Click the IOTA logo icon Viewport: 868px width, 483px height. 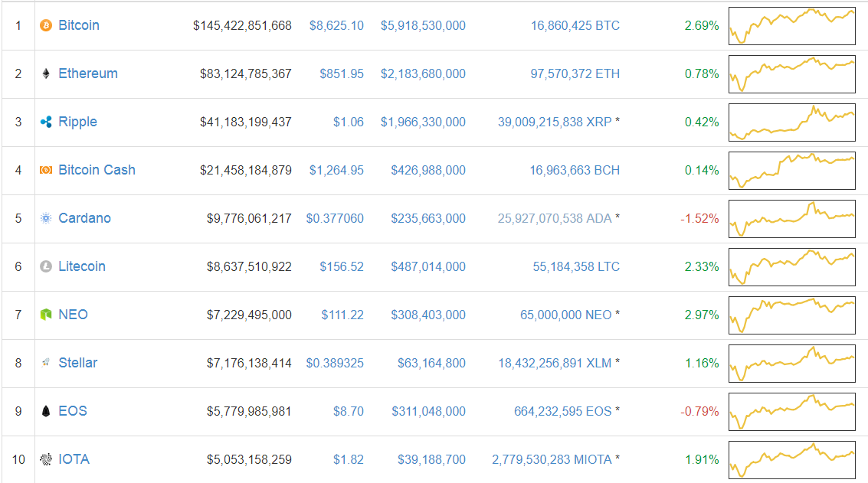pyautogui.click(x=46, y=459)
